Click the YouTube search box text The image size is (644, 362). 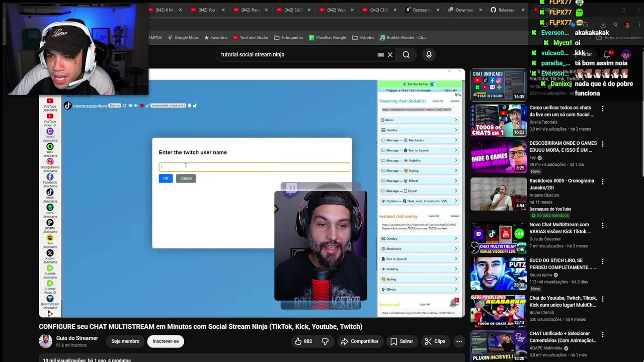[253, 54]
